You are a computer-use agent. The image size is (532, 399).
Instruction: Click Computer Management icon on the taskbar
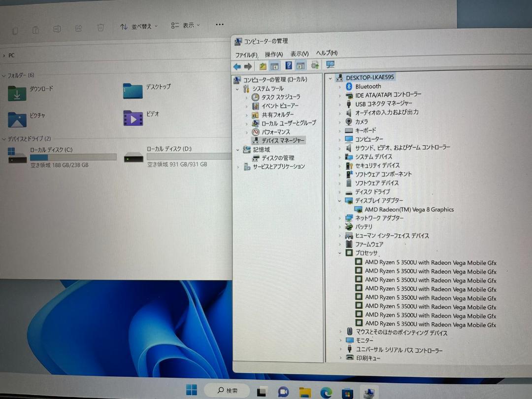coord(369,393)
